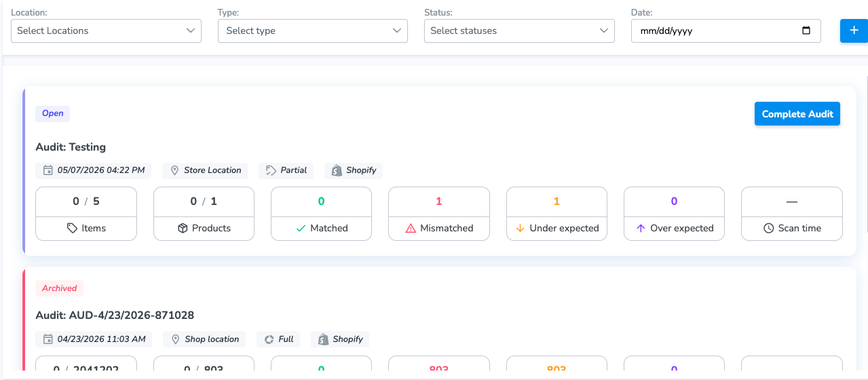Open the Audit: AUD-4/23/2026-871028 title
The width and height of the screenshot is (868, 380).
click(x=115, y=315)
